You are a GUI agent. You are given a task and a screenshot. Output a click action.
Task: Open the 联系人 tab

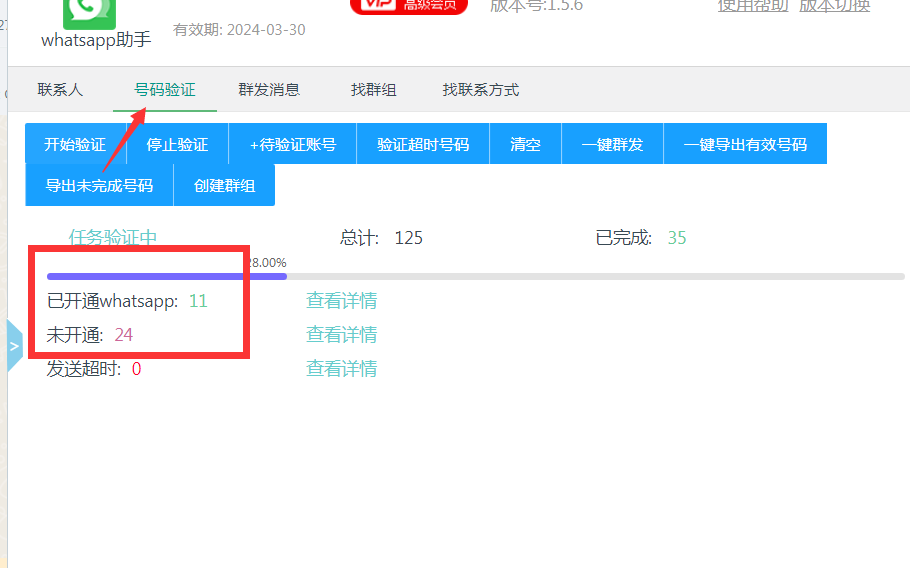click(60, 90)
